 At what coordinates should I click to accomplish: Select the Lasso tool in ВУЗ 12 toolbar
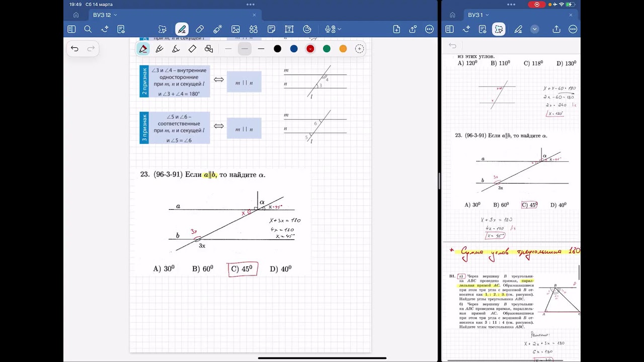tap(162, 29)
